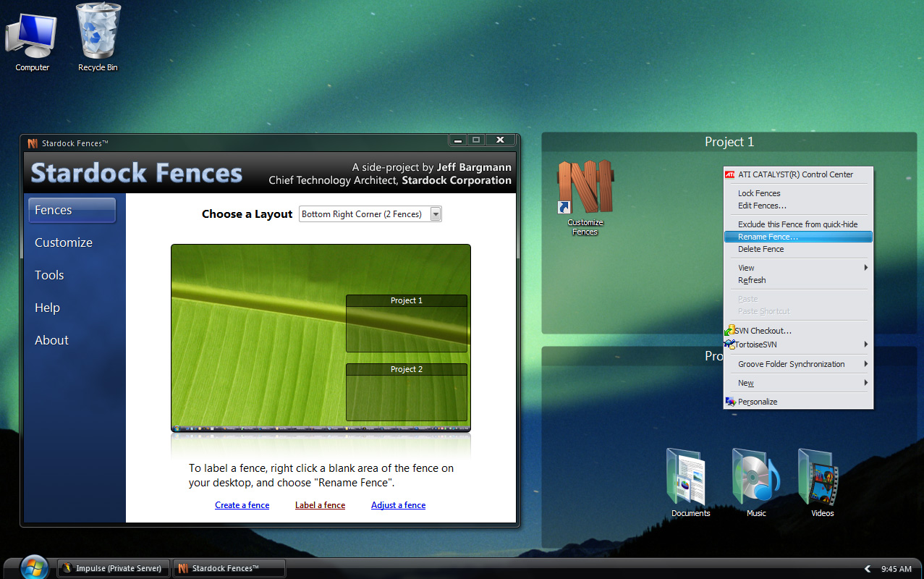Click the Fences sidebar tab

72,210
